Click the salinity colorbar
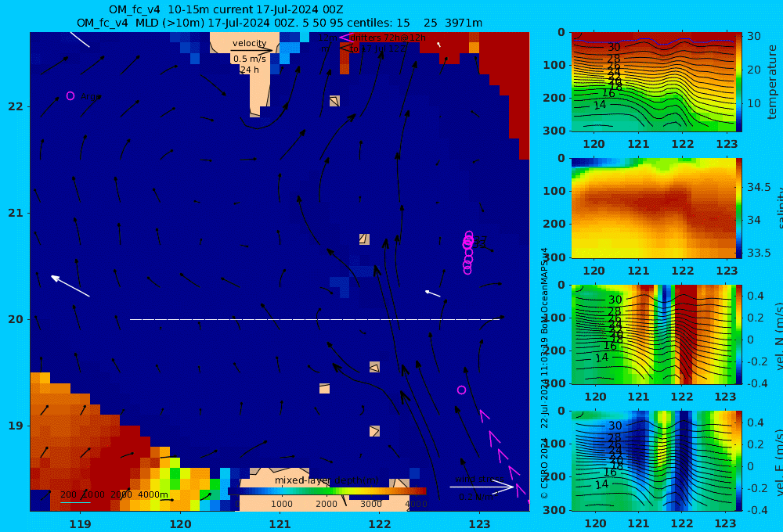Image resolution: width=783 pixels, height=532 pixels. 738,208
